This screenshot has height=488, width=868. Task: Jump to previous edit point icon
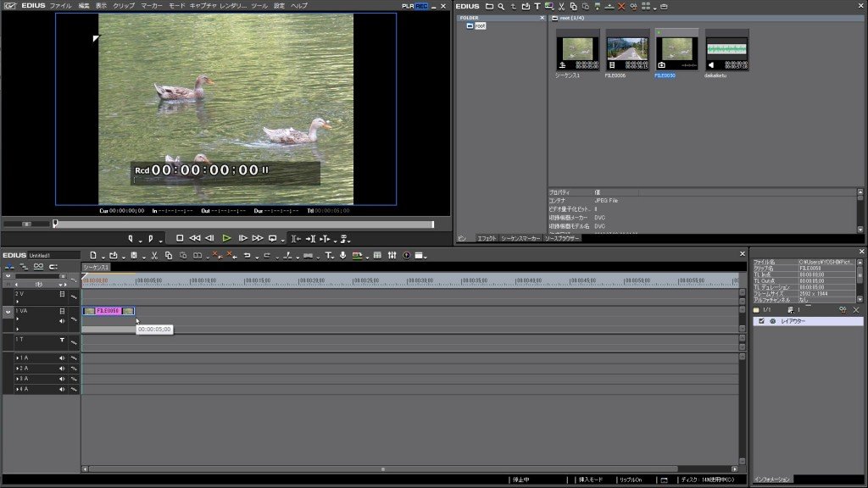[296, 239]
